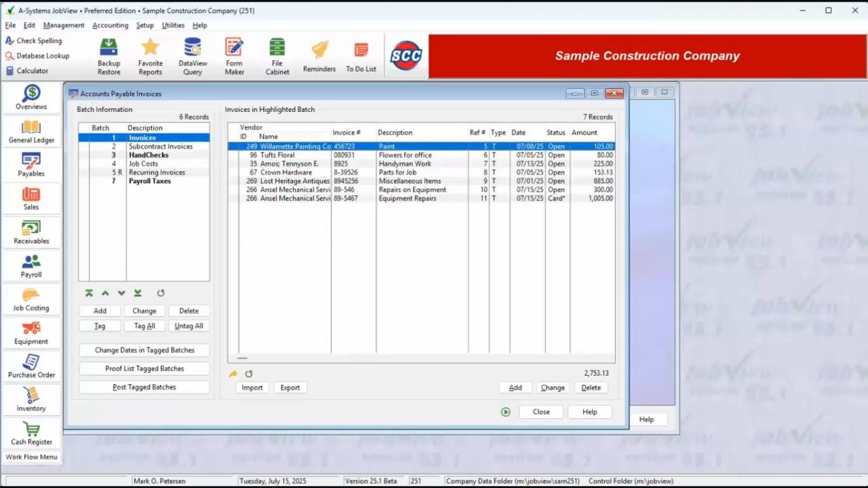Refresh the invoice list
Viewport: 868px width, 488px height.
tap(248, 374)
